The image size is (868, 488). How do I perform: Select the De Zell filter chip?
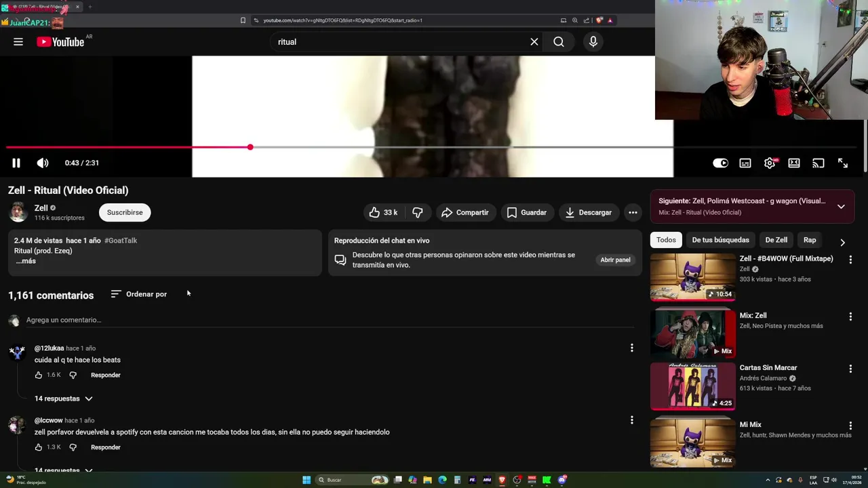point(776,240)
